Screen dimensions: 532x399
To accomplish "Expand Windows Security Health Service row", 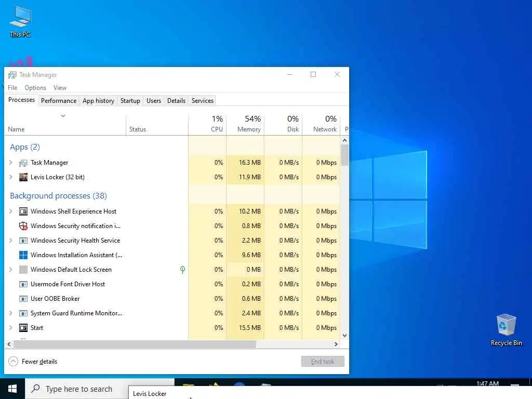I will click(x=10, y=240).
